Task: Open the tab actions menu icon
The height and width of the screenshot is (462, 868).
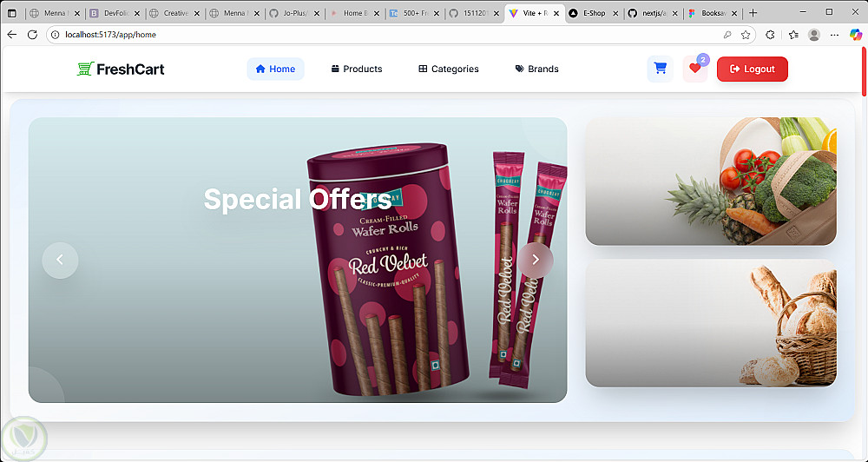Action: (11, 13)
